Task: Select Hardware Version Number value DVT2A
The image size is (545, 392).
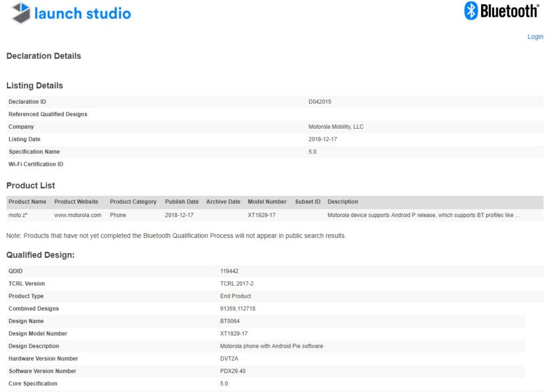Action: [229, 358]
